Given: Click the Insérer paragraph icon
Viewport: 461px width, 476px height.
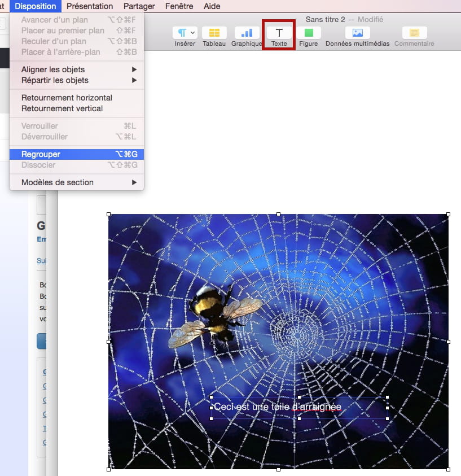Looking at the screenshot, I should [x=182, y=33].
